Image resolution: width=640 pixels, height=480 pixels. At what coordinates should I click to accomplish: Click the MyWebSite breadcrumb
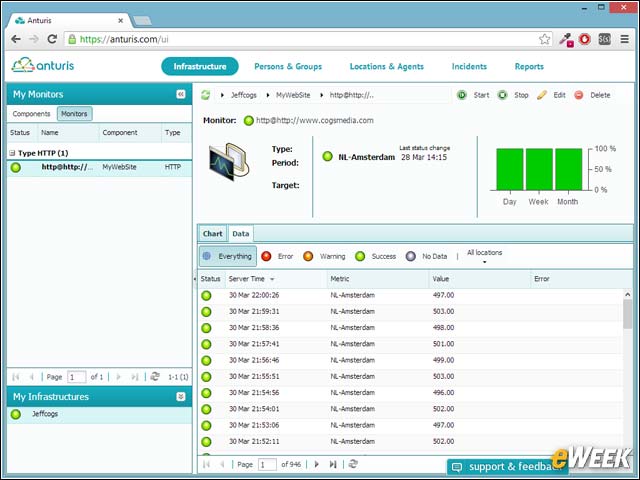[293, 95]
